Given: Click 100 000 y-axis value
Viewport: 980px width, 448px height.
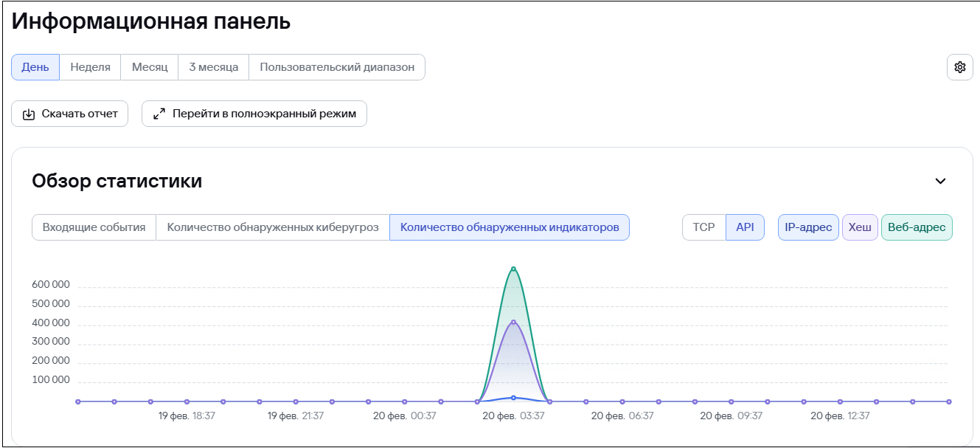Looking at the screenshot, I should tap(51, 380).
